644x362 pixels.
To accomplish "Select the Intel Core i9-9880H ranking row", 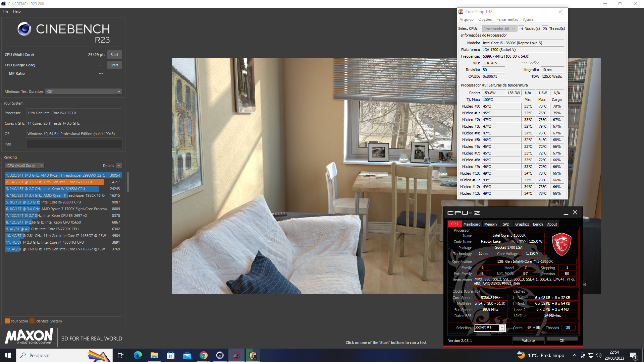I will click(x=63, y=202).
